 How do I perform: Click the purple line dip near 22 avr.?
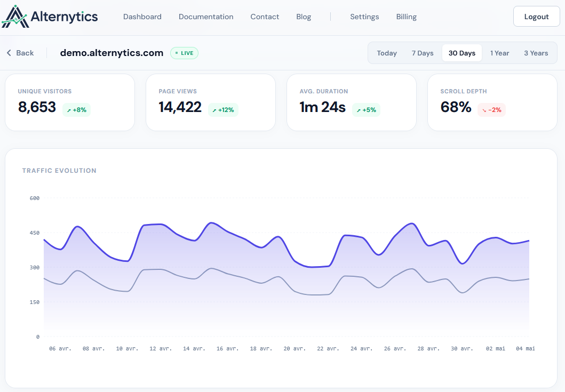[x=312, y=267]
